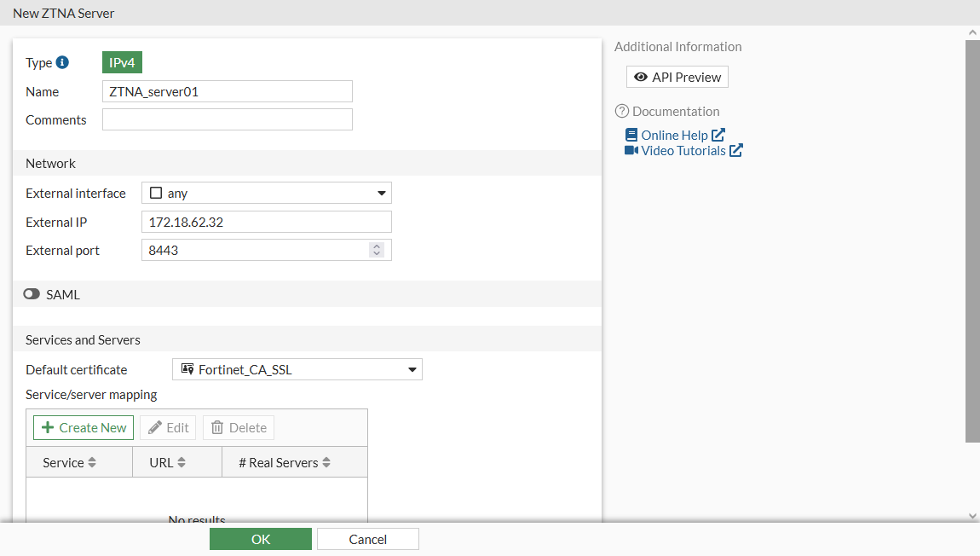
Task: Click the External port stepper arrows
Action: click(x=377, y=250)
